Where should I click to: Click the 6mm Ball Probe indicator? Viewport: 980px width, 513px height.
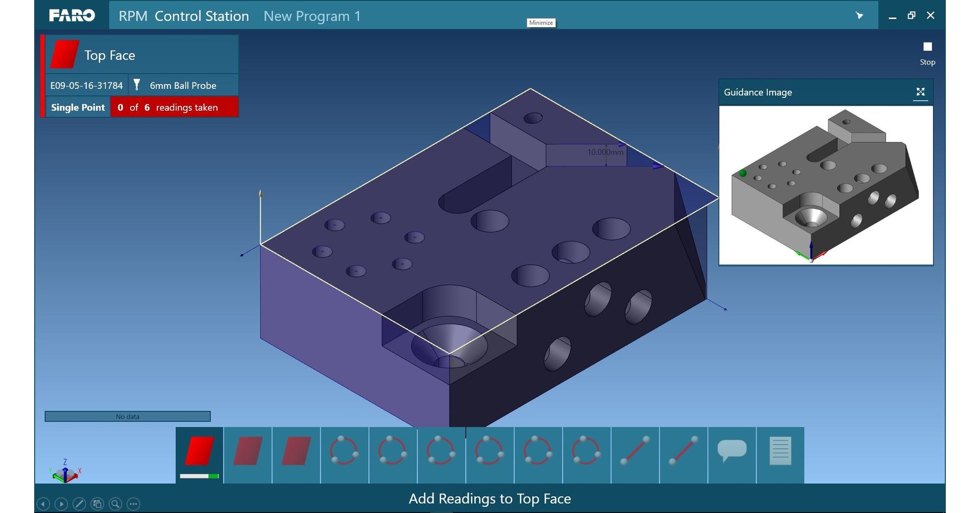point(182,85)
